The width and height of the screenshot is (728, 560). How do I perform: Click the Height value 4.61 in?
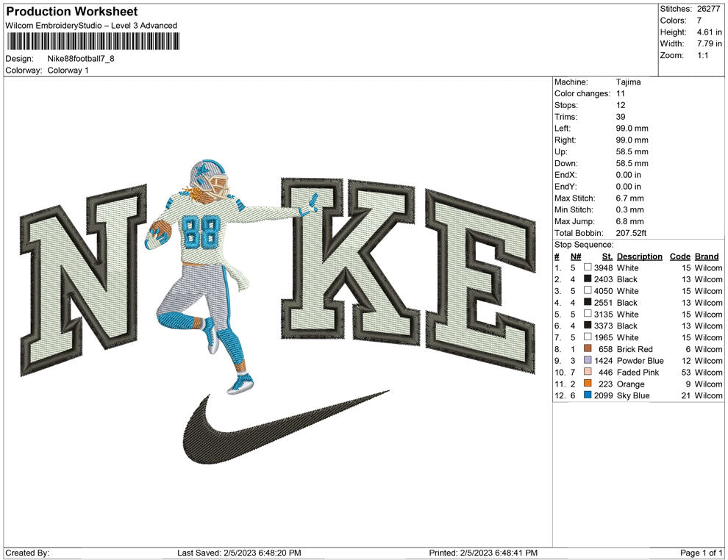pyautogui.click(x=709, y=32)
